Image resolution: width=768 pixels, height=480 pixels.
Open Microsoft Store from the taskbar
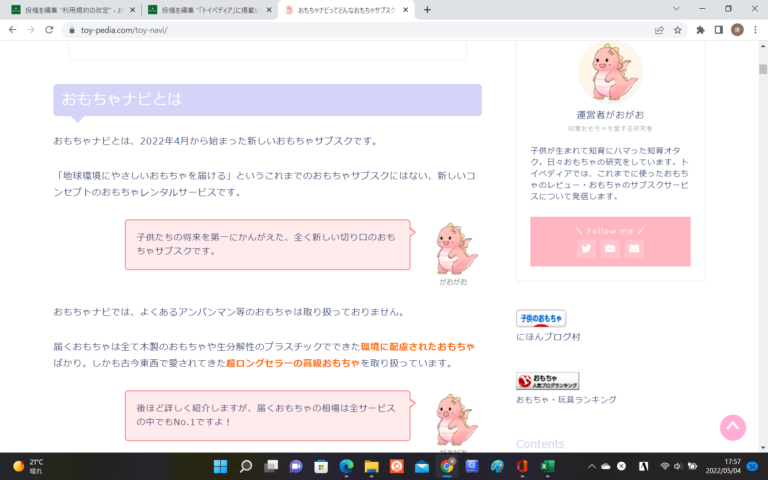click(x=321, y=466)
